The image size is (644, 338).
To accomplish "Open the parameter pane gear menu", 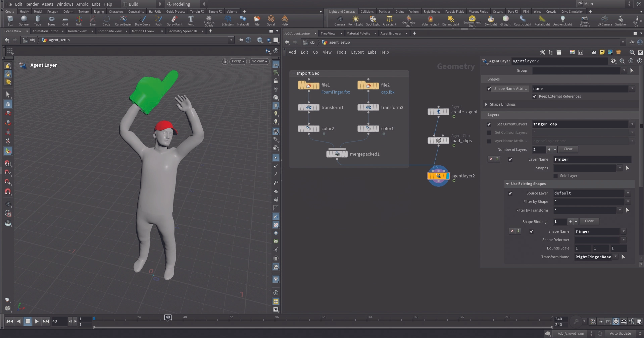I will tap(613, 61).
